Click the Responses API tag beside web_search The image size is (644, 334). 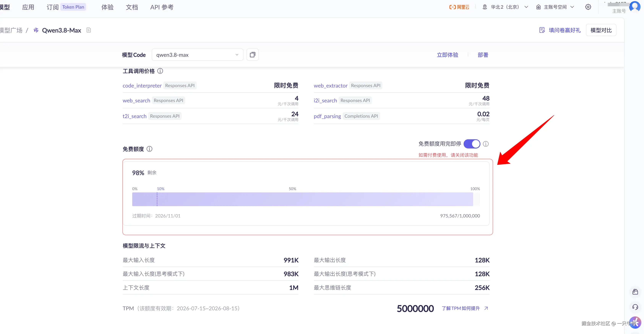click(x=169, y=100)
